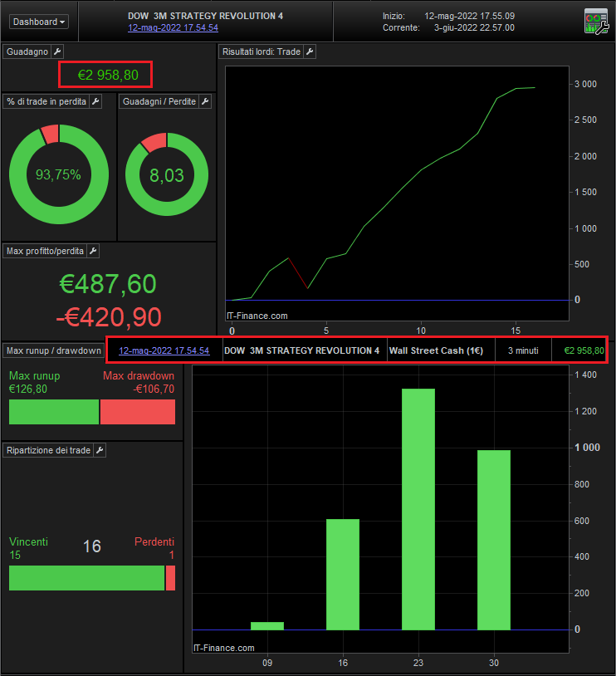Click the 8,03 gains/losses donut chart

pyautogui.click(x=167, y=174)
